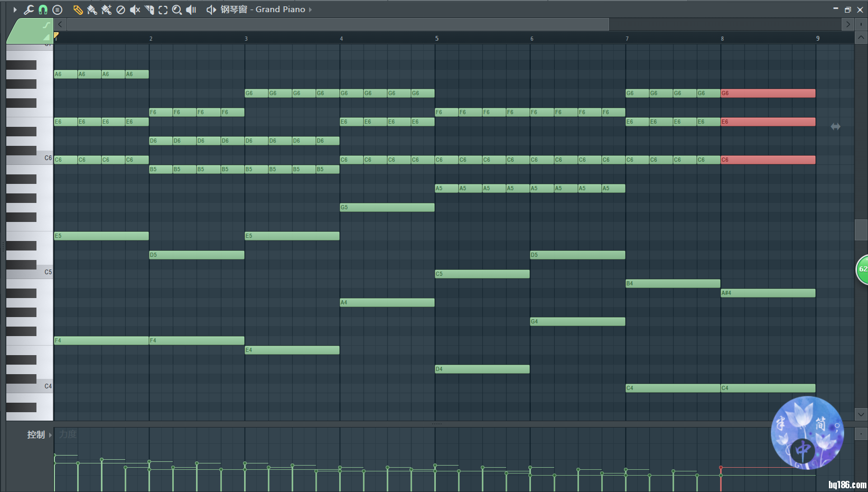Image resolution: width=868 pixels, height=492 pixels.
Task: Toggle the slide note option
Action: 46,25
